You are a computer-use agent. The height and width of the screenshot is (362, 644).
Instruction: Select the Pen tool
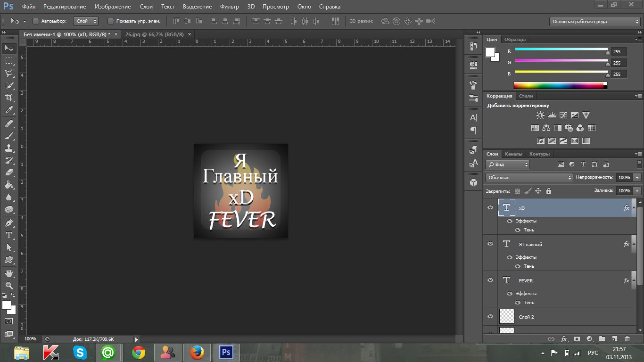point(9,223)
